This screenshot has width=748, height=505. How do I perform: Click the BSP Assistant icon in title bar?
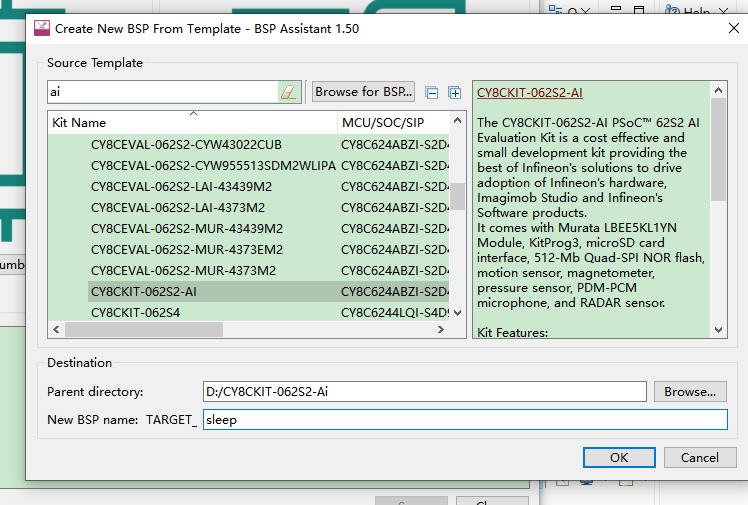coord(42,28)
